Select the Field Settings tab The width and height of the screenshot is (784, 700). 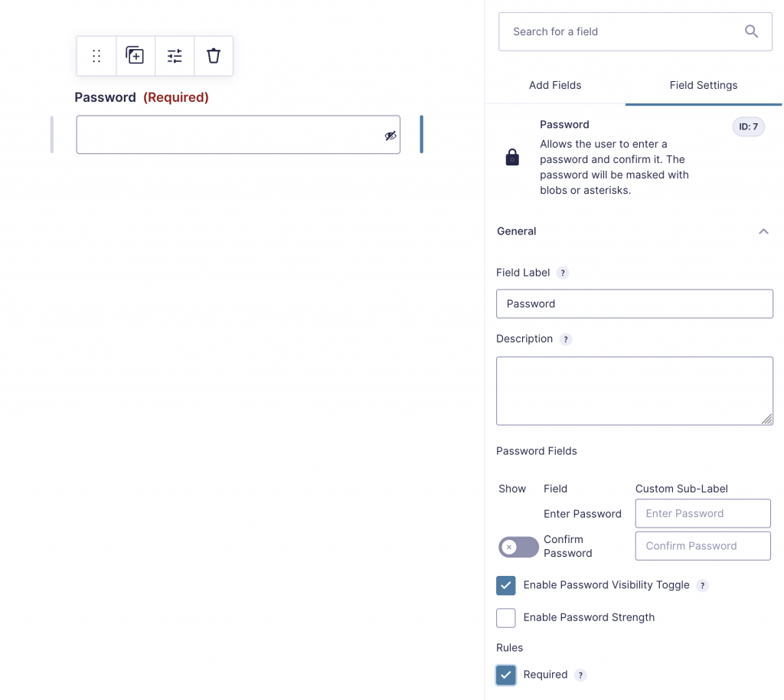704,85
